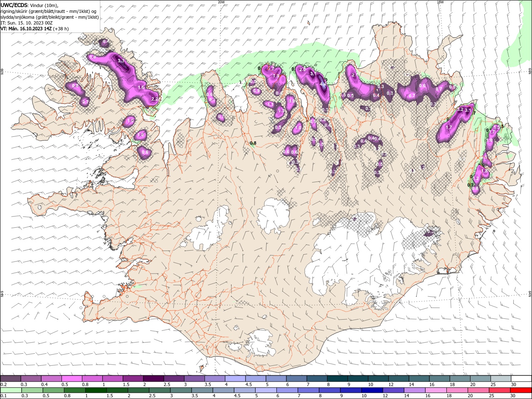Viewport: 532px width, 399px height.
Task: Pick the upper legend swatch starting at 0.2
Action: [10, 379]
